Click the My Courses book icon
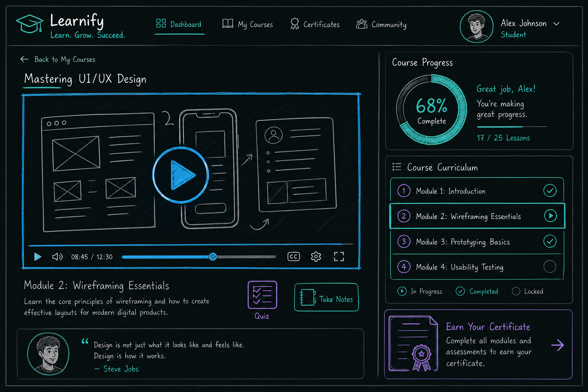The image size is (588, 392). coord(228,24)
